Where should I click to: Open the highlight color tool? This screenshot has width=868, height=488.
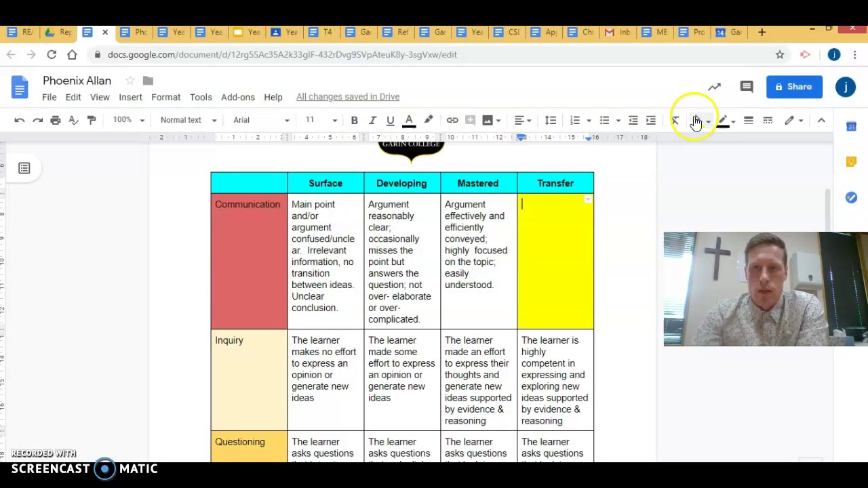click(x=429, y=120)
